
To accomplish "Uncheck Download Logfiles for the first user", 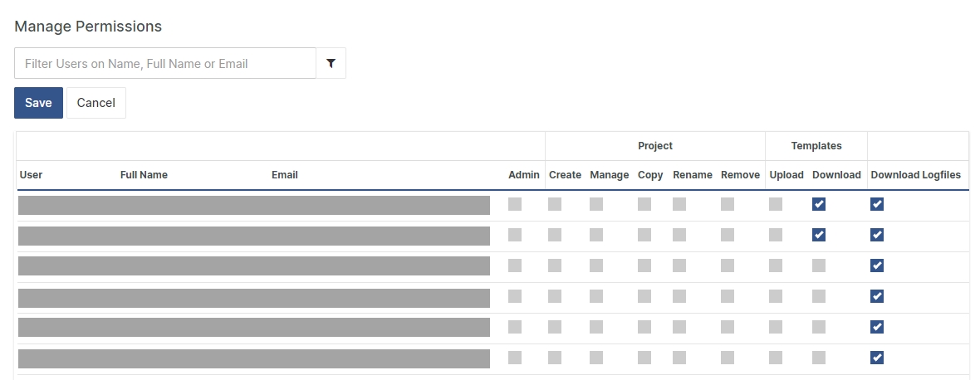I will tap(877, 204).
